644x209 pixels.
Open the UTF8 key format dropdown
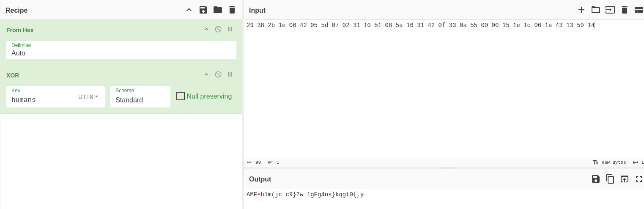click(88, 97)
